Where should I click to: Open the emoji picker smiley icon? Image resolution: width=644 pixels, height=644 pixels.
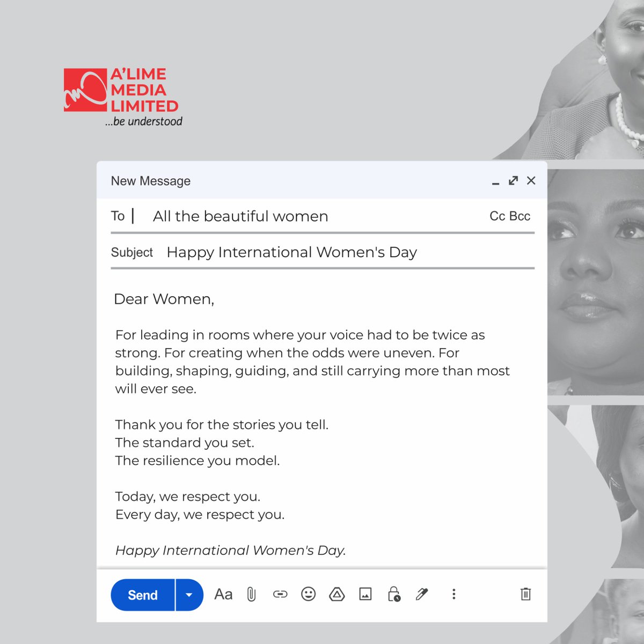click(x=309, y=594)
